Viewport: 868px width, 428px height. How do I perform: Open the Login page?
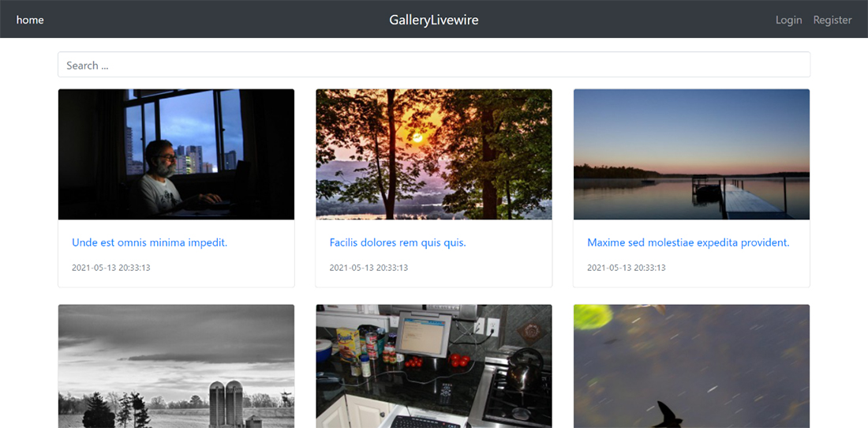pos(788,20)
